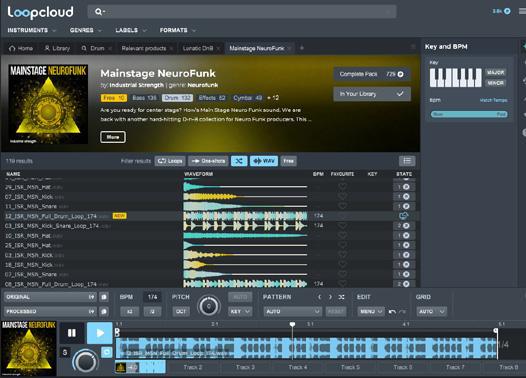
Task: Click the copy icon beside ORIGINAL
Action: [104, 297]
